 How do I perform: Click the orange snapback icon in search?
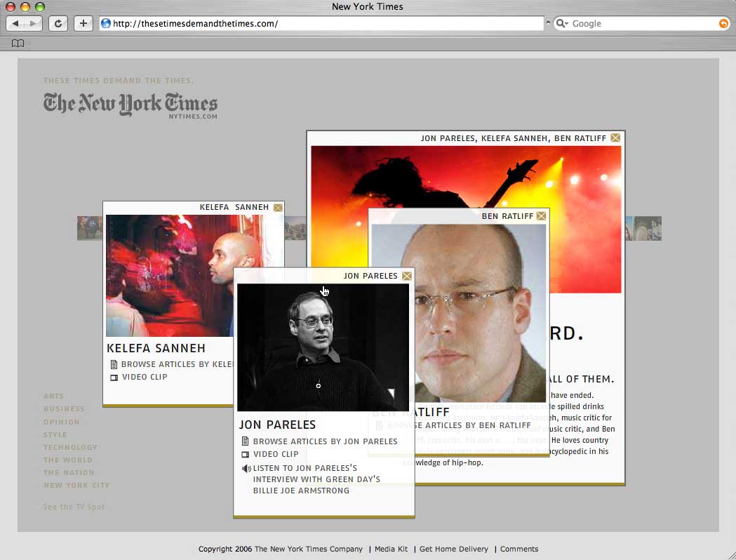[x=723, y=24]
